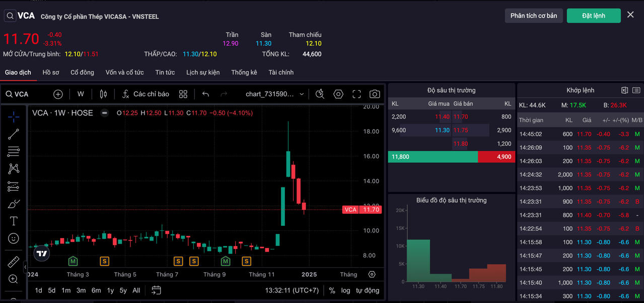The height and width of the screenshot is (303, 644).
Task: Select the crosshair cursor tool
Action: pos(14,116)
